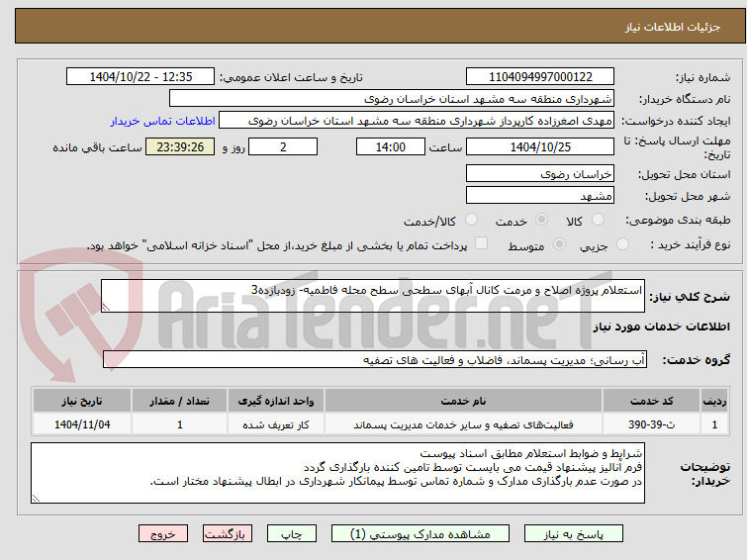Select the متوسط purchase type radio
This screenshot has height=560, width=747.
point(559,244)
